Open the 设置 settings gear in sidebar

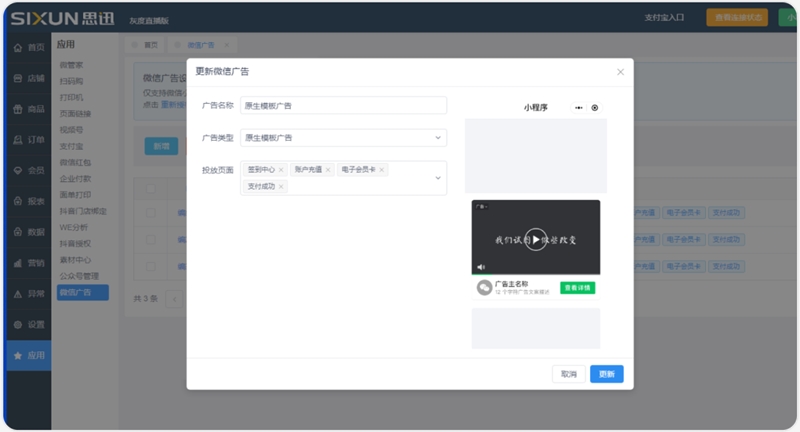[x=17, y=325]
